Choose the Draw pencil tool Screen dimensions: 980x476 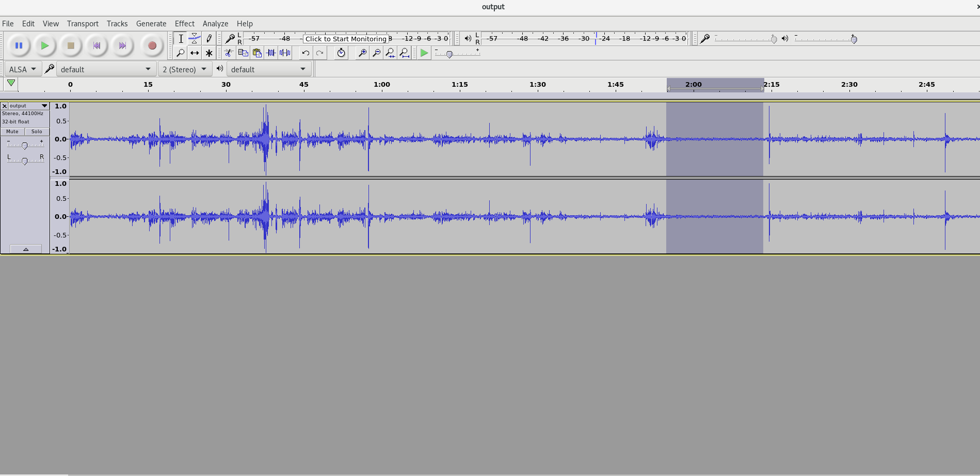tap(209, 38)
